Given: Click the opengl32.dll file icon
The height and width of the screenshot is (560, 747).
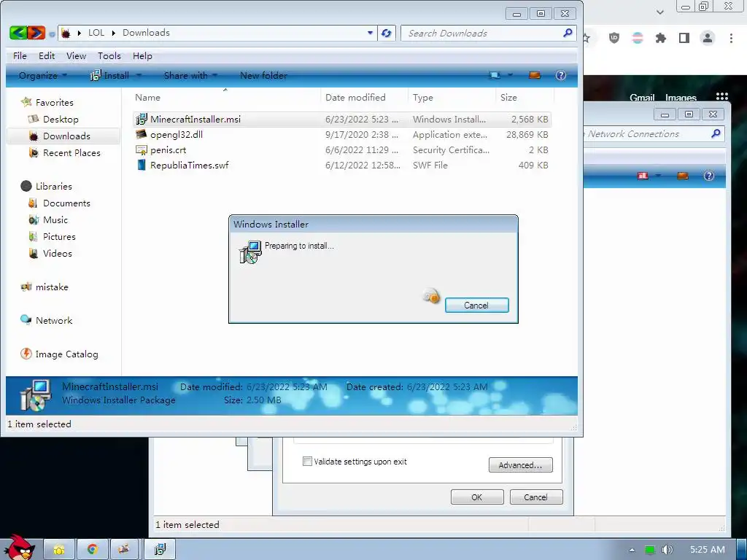Looking at the screenshot, I should click(141, 134).
